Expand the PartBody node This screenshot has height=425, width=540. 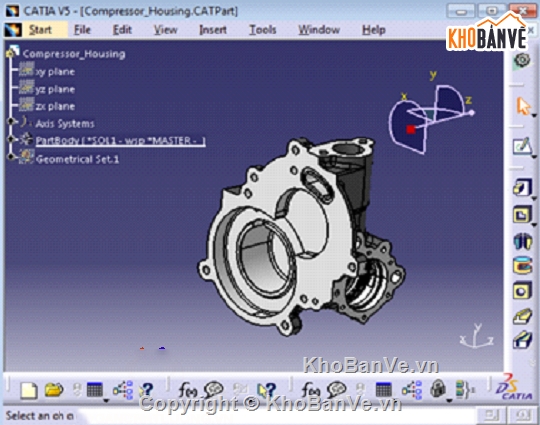(x=11, y=139)
